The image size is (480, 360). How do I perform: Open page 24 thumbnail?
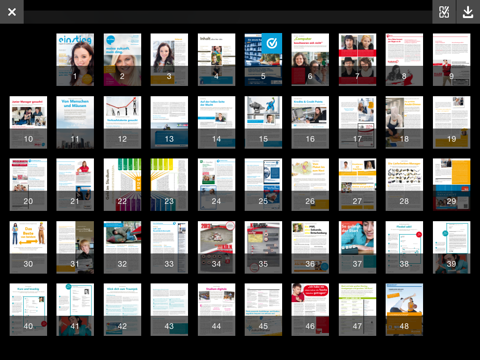click(x=216, y=185)
